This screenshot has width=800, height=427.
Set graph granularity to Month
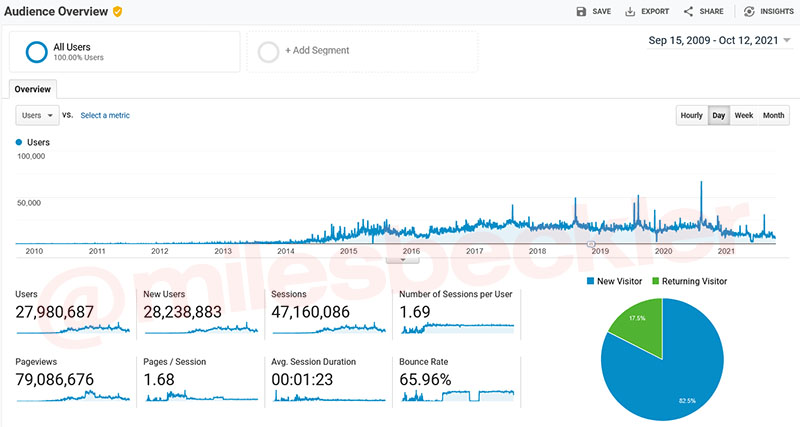click(x=773, y=115)
